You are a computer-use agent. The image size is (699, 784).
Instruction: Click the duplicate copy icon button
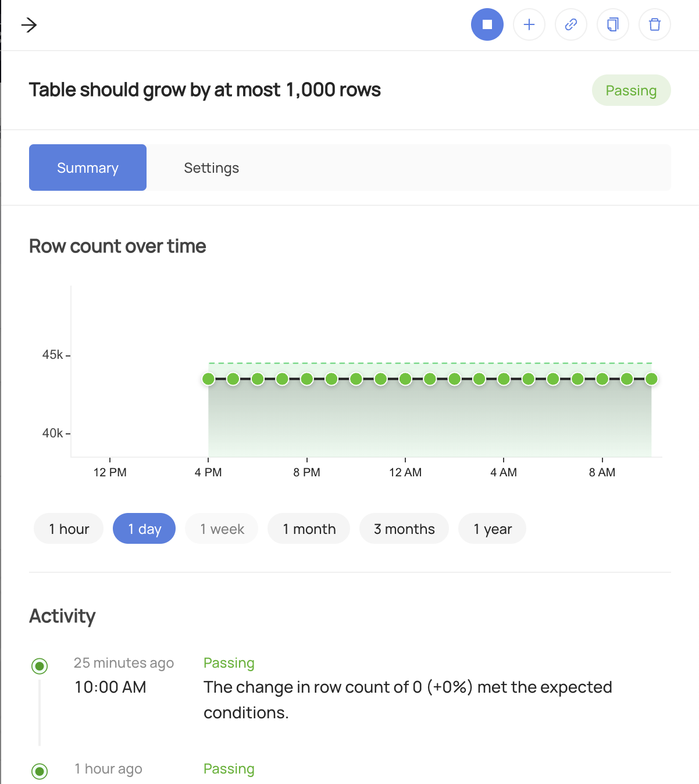612,24
